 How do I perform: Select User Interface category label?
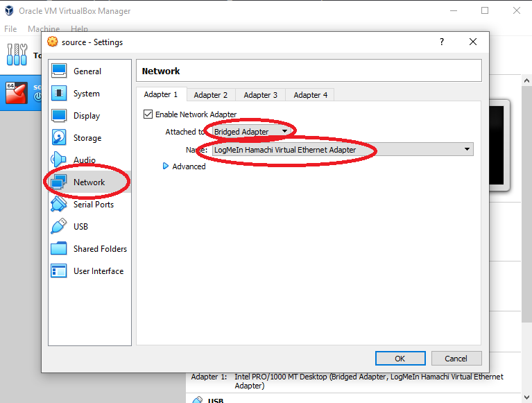(98, 271)
